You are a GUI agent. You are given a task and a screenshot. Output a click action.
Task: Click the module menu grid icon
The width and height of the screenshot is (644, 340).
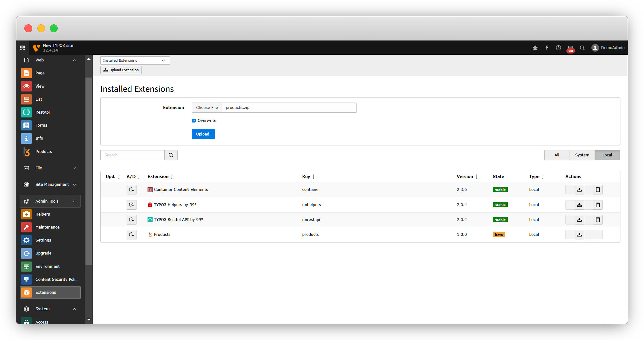click(23, 48)
